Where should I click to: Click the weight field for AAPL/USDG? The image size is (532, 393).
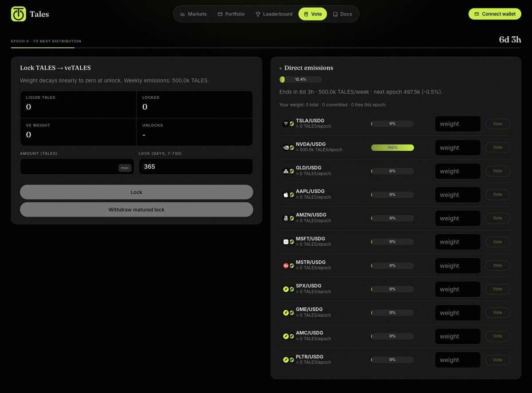[x=458, y=195]
